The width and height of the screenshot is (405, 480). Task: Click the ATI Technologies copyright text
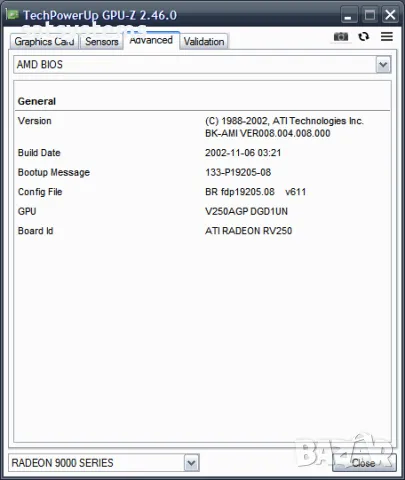pyautogui.click(x=284, y=121)
